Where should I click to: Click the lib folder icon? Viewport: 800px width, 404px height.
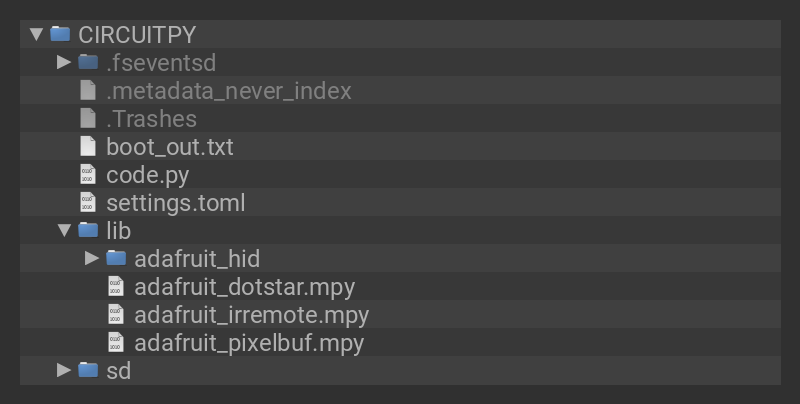(x=88, y=230)
